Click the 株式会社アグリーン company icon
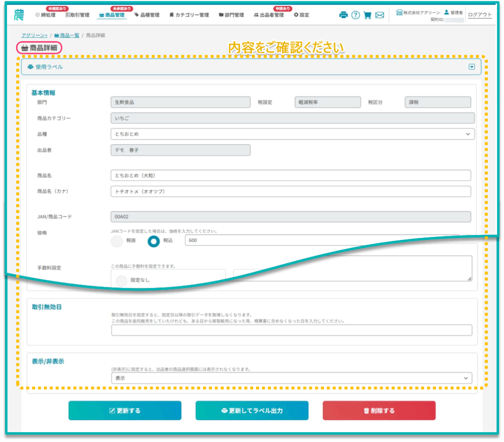The width and height of the screenshot is (504, 442). (399, 12)
